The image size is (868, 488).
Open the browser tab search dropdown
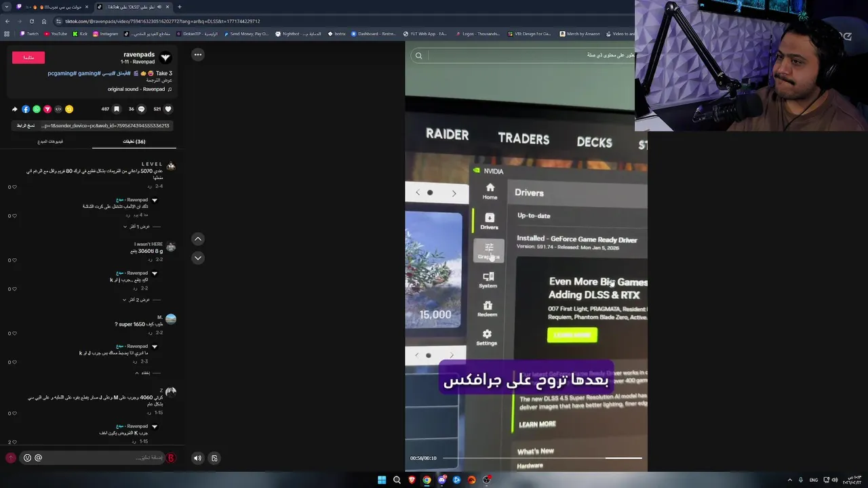tap(7, 7)
